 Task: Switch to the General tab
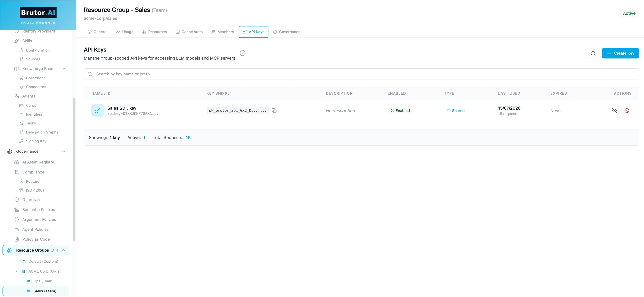(x=97, y=32)
